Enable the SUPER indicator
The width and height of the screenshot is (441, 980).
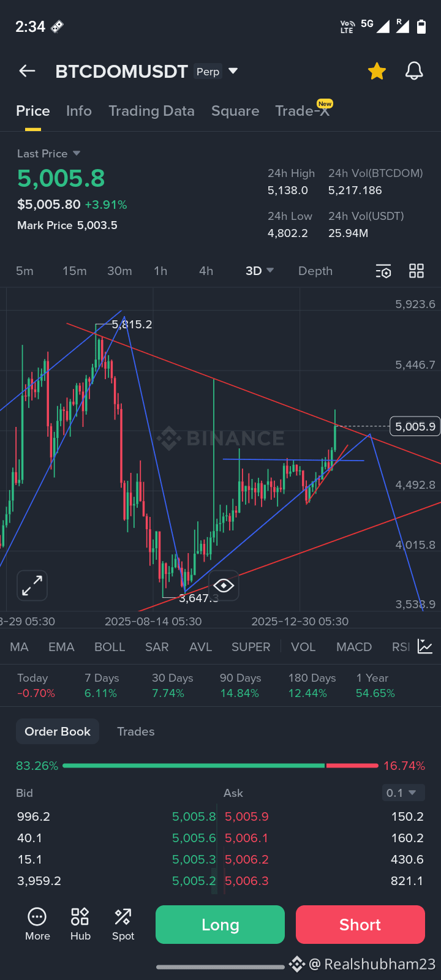pyautogui.click(x=251, y=647)
